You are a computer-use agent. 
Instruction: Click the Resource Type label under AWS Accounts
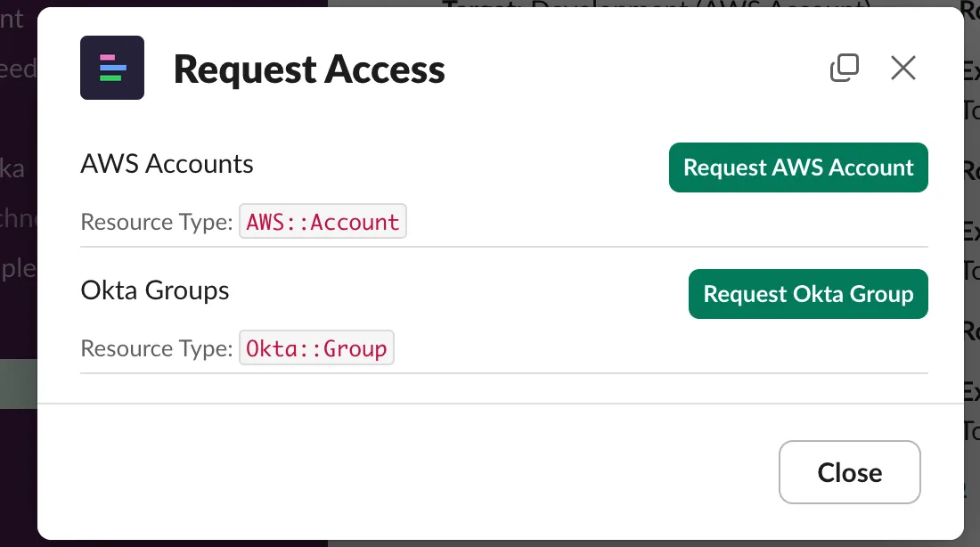tap(157, 222)
